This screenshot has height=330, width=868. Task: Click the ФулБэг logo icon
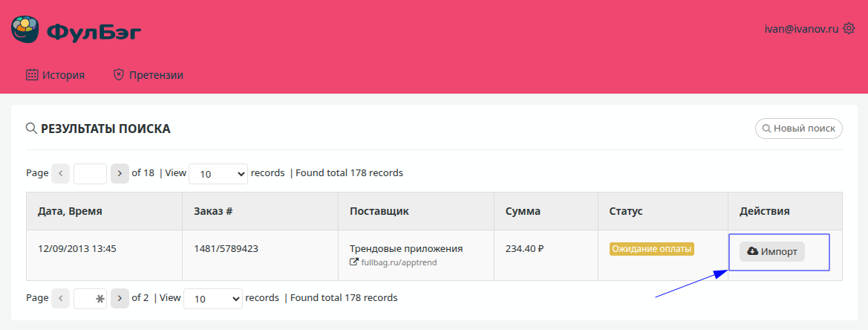pos(25,31)
